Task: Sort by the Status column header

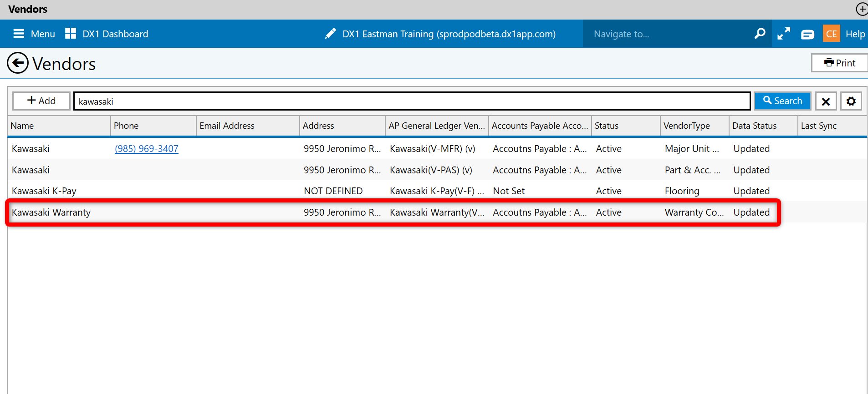Action: pos(626,126)
